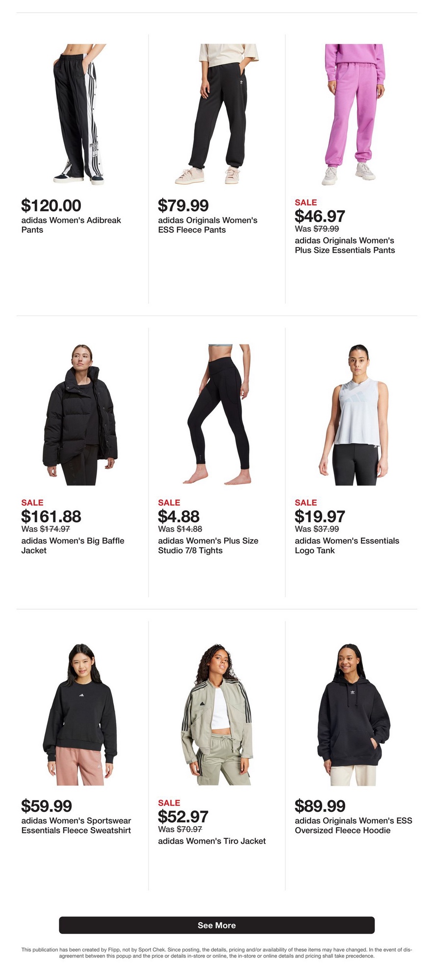Click the Flipp publication disclaimer text

tap(217, 953)
